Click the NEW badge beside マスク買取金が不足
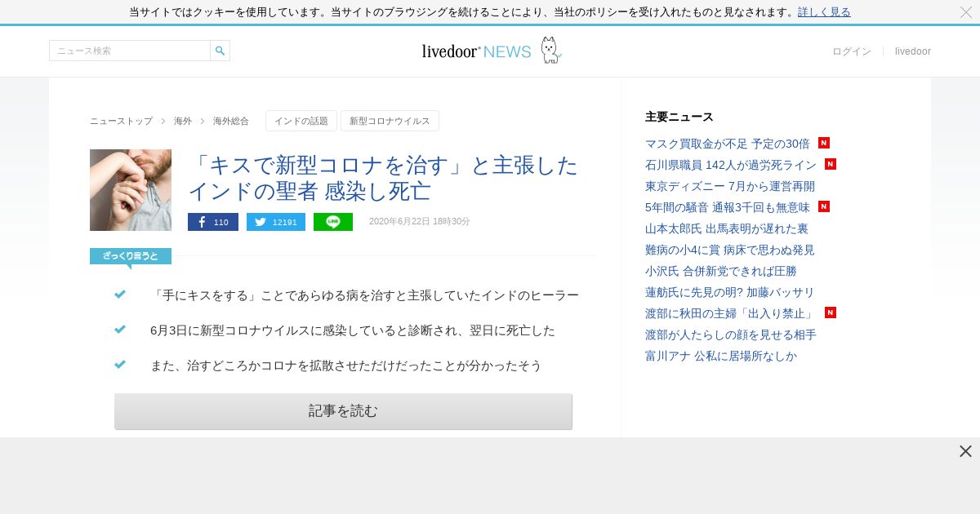This screenshot has height=514, width=980. (x=824, y=143)
